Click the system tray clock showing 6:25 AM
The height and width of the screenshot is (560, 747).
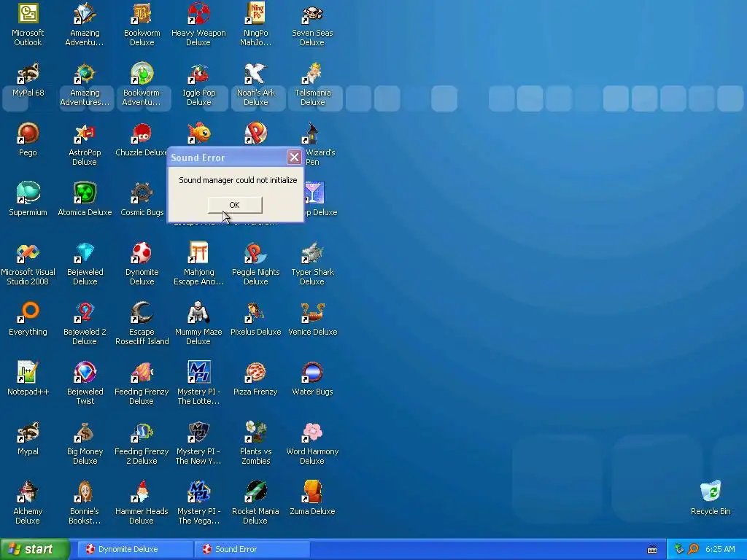click(x=720, y=549)
